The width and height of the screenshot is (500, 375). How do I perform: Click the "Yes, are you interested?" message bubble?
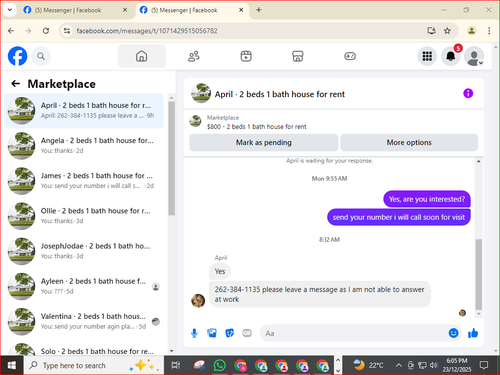click(x=427, y=199)
